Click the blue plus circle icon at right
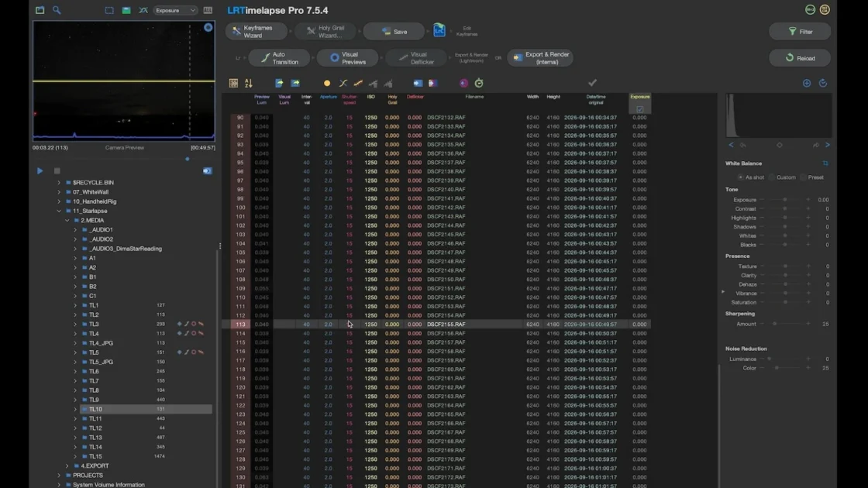868x488 pixels. (807, 83)
